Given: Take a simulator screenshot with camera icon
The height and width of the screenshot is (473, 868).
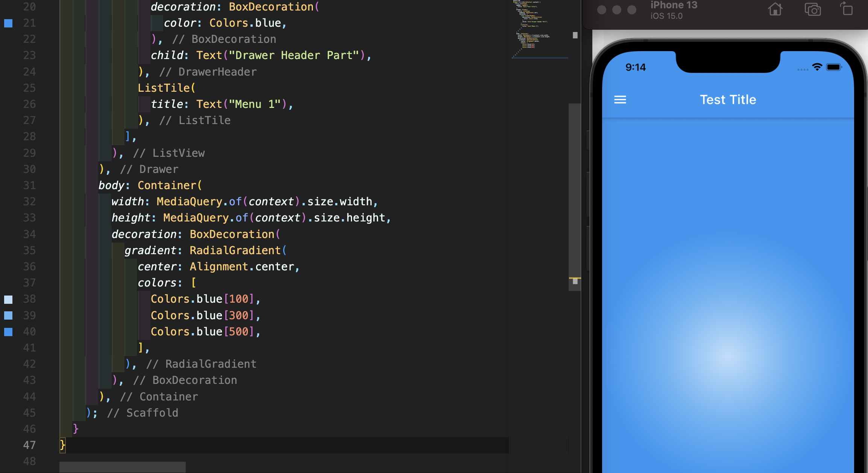Looking at the screenshot, I should pos(812,9).
